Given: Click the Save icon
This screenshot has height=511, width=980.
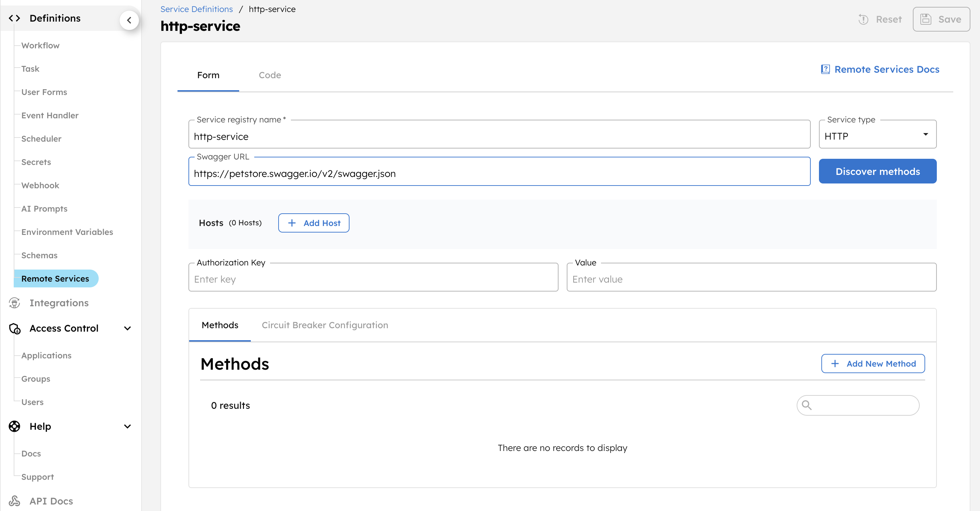Looking at the screenshot, I should (x=926, y=19).
